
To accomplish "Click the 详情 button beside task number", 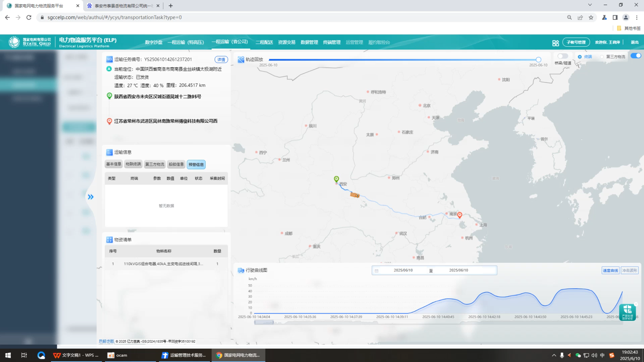I will coord(221,60).
